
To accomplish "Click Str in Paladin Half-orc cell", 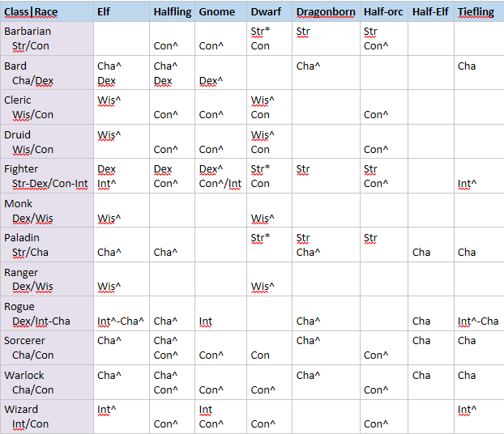I will point(370,238).
